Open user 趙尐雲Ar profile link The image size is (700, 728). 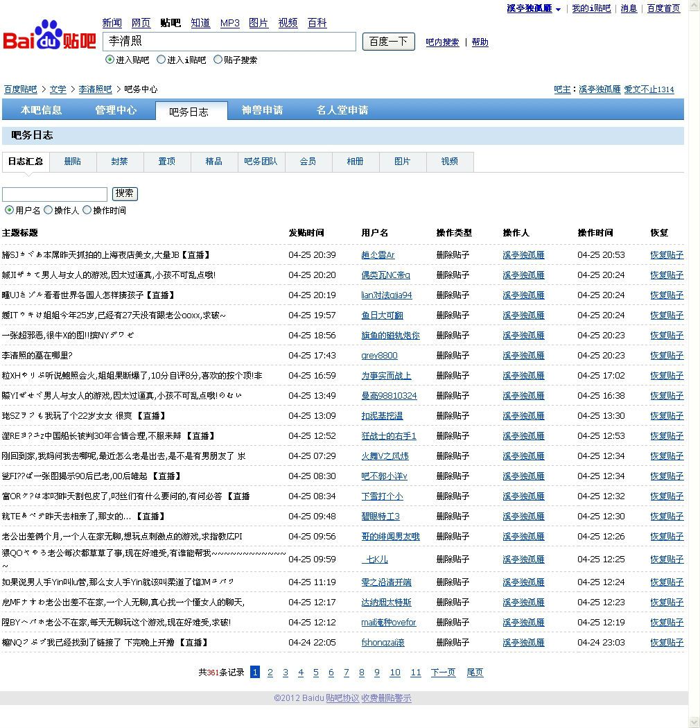point(378,255)
